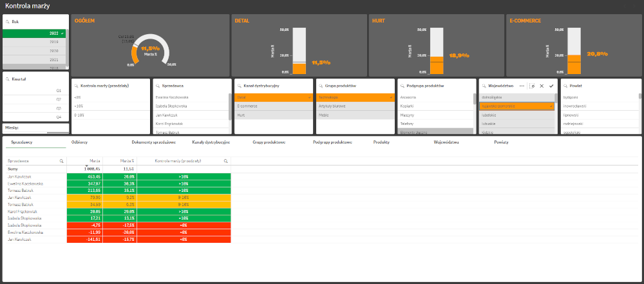Toggle the Detal distribution channel
The image size is (644, 284).
point(274,97)
